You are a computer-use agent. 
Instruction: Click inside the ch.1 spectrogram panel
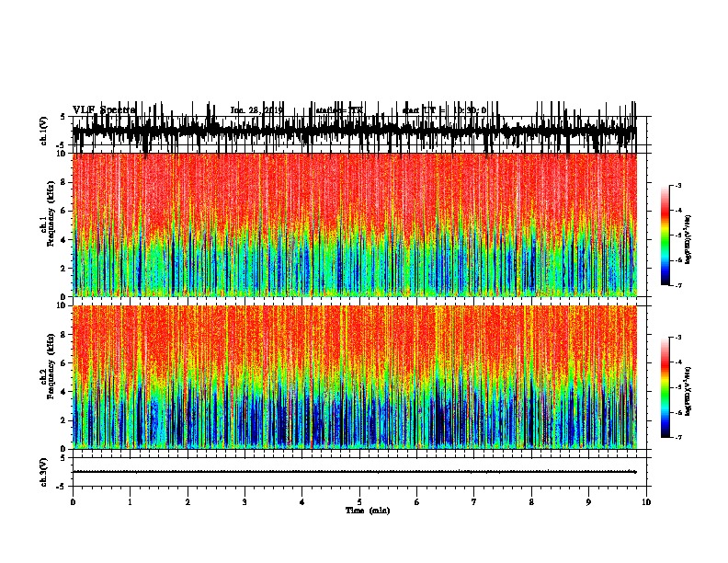point(355,224)
